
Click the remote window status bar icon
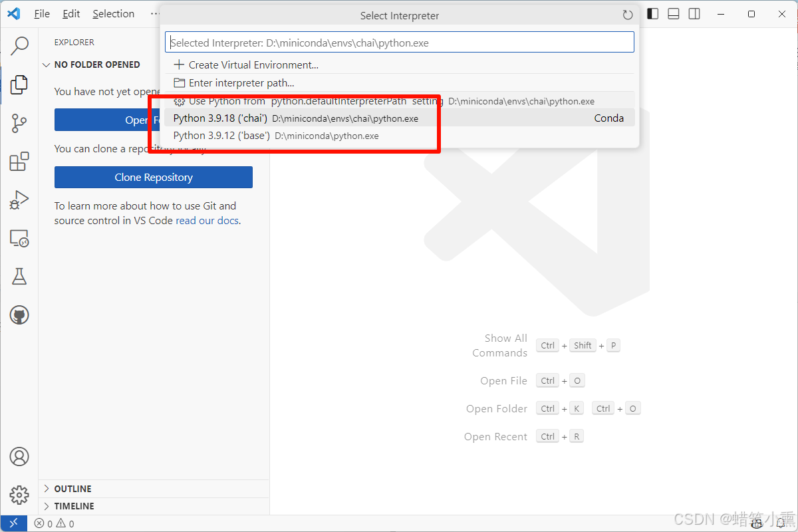(13, 523)
